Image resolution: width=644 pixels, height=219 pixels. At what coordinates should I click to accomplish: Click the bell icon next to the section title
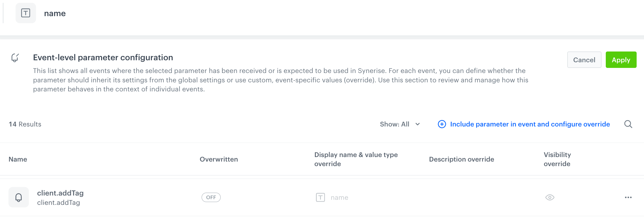point(15,57)
